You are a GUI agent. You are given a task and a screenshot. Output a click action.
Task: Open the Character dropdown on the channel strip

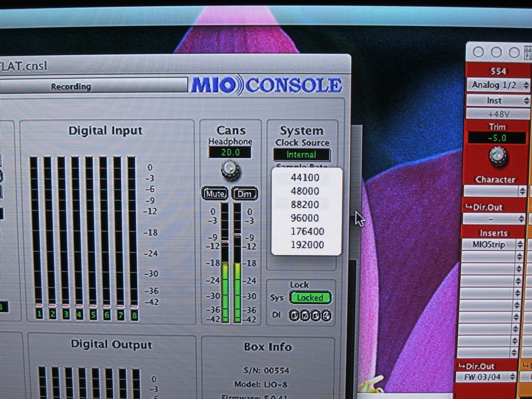495,191
